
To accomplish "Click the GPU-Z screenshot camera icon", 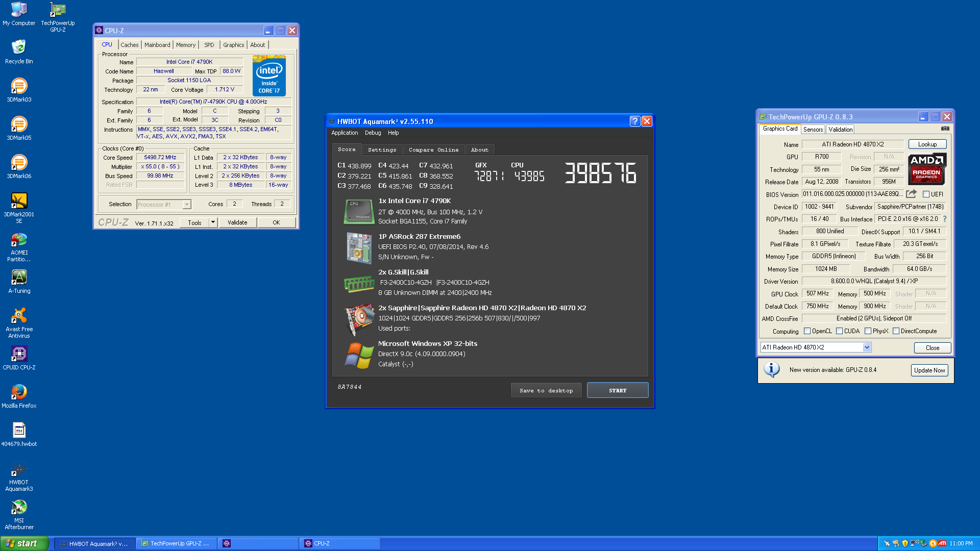I will point(945,129).
